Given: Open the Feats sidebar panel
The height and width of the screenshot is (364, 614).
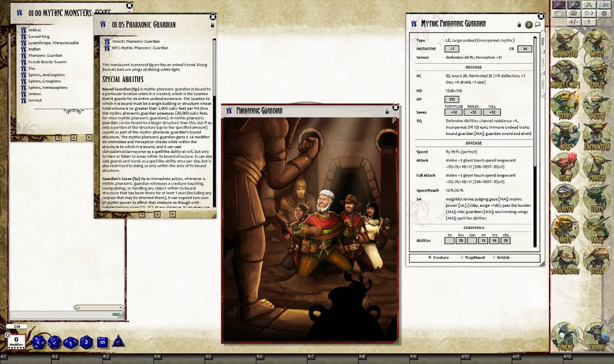Looking at the screenshot, I should coord(596,199).
